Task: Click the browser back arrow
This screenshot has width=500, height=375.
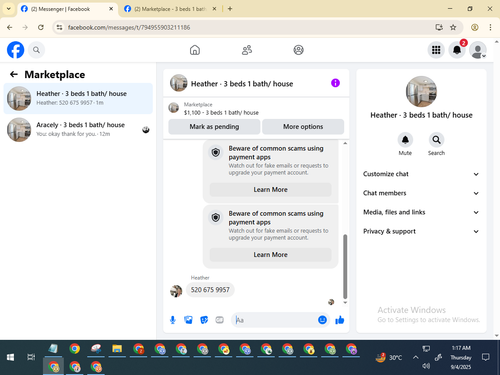Action: click(10, 27)
